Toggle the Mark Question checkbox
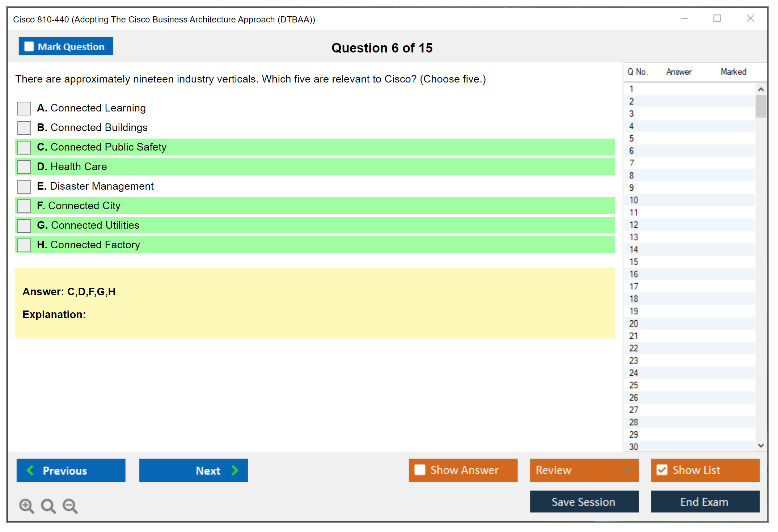This screenshot has width=778, height=532. (29, 47)
